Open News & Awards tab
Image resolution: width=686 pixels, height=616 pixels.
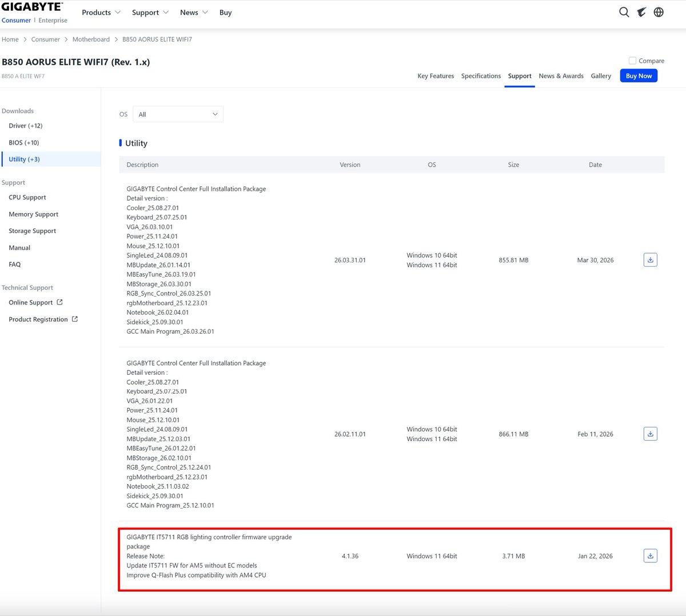pos(561,76)
